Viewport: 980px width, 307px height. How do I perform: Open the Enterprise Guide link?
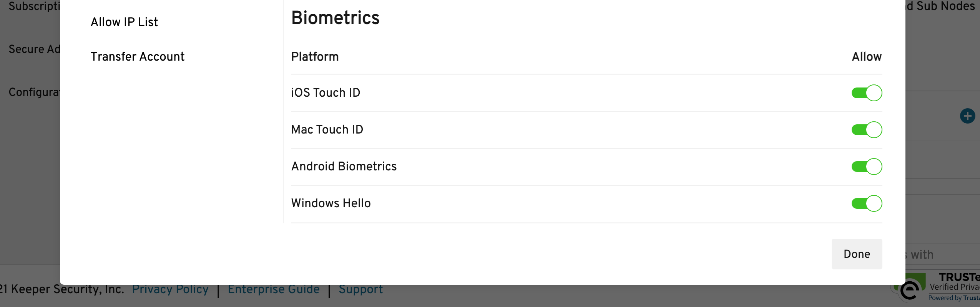coord(273,289)
